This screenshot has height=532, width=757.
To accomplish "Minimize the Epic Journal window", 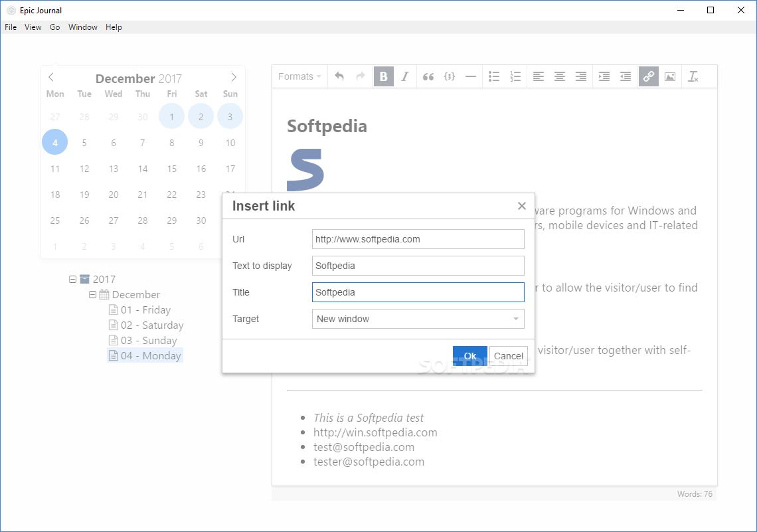I will 681,10.
